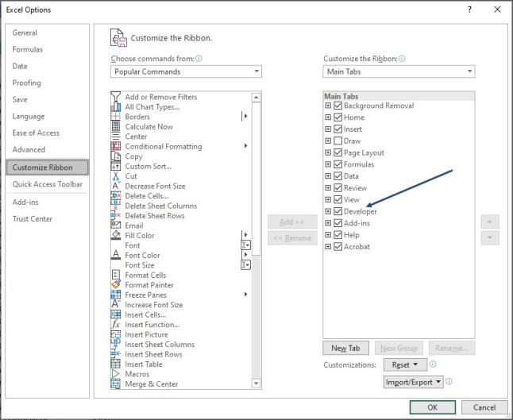Expand the View tab tree node
Image resolution: width=513 pixels, height=420 pixels.
328,199
